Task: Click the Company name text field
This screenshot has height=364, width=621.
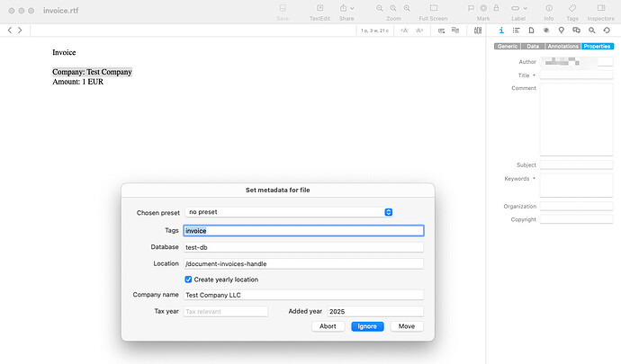Action: [302, 295]
